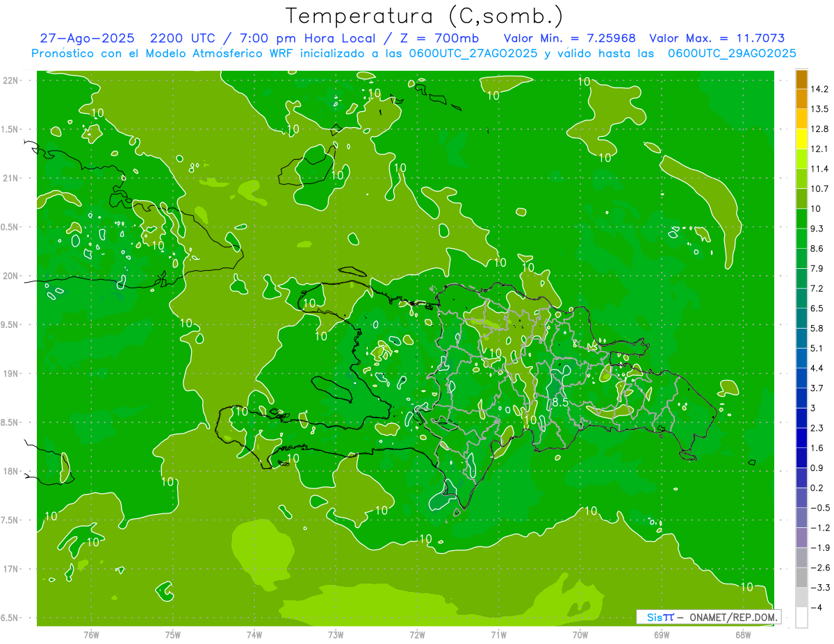
Task: Click the "4.4" legend value
Action: [x=817, y=368]
